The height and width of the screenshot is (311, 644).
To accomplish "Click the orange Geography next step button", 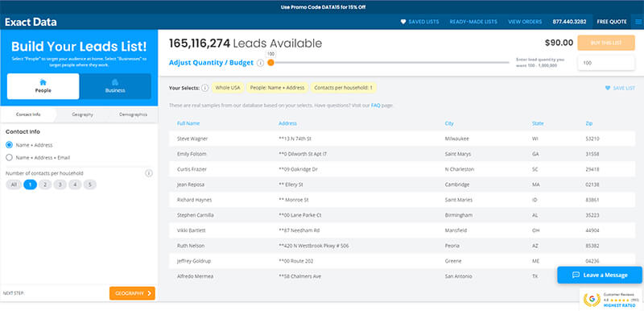I will click(x=132, y=293).
